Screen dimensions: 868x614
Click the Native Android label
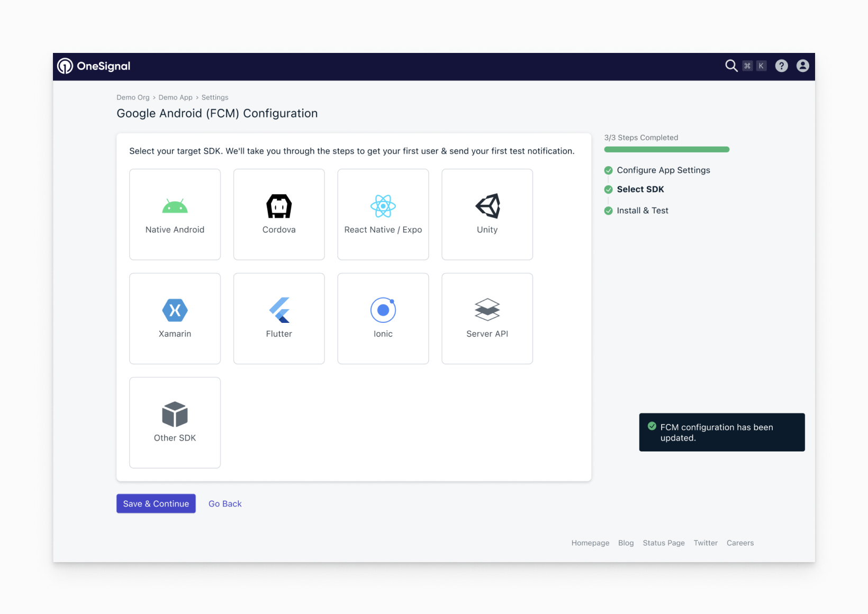coord(175,230)
